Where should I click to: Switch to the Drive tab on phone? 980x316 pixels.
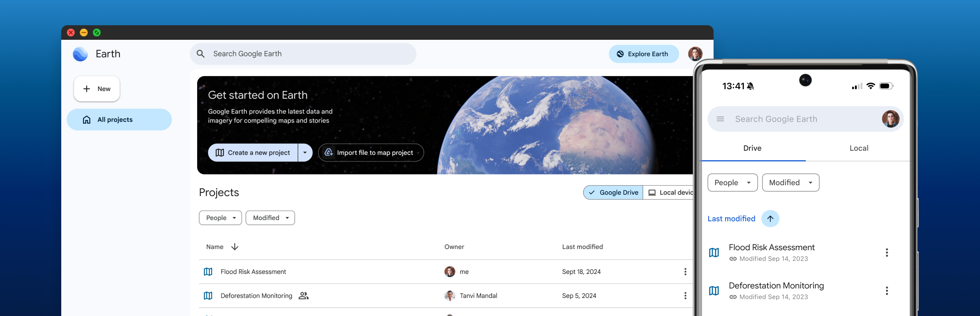[752, 148]
